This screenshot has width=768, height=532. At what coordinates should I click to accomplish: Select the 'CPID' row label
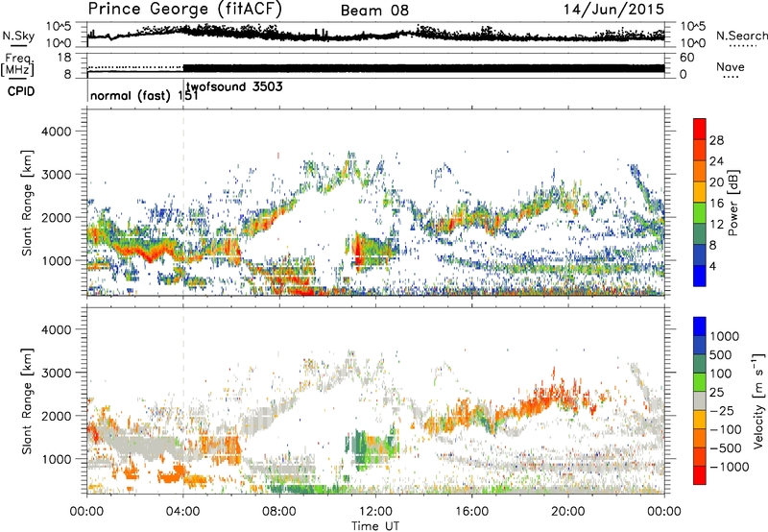pyautogui.click(x=21, y=91)
